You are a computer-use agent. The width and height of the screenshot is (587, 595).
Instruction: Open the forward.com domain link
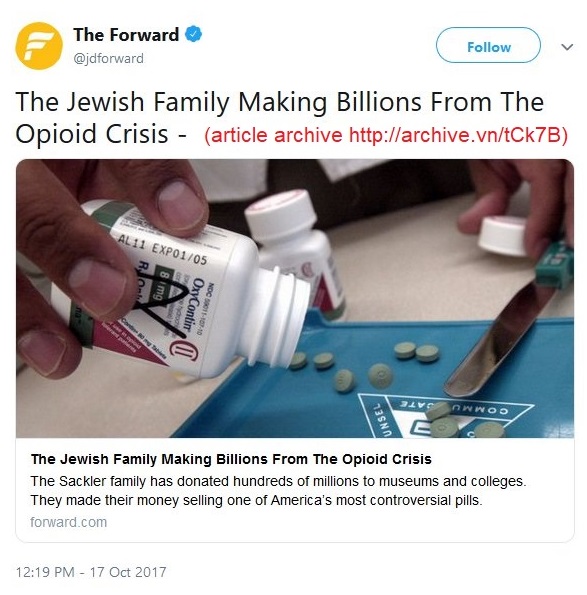click(x=68, y=522)
